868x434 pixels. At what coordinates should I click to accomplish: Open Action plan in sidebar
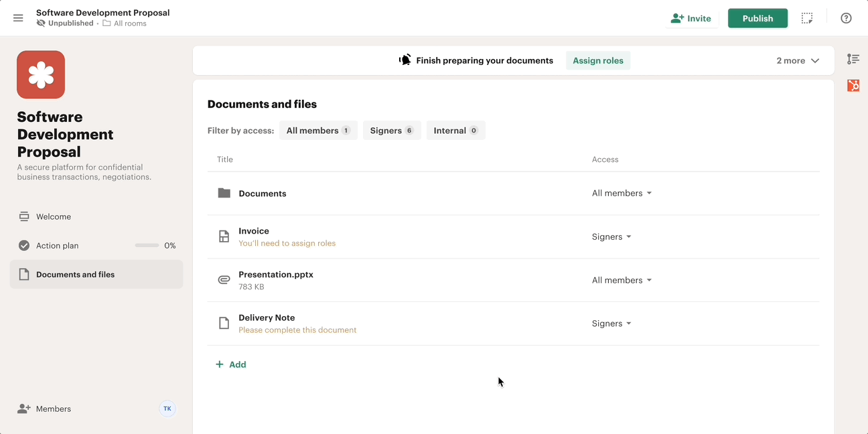tap(57, 246)
